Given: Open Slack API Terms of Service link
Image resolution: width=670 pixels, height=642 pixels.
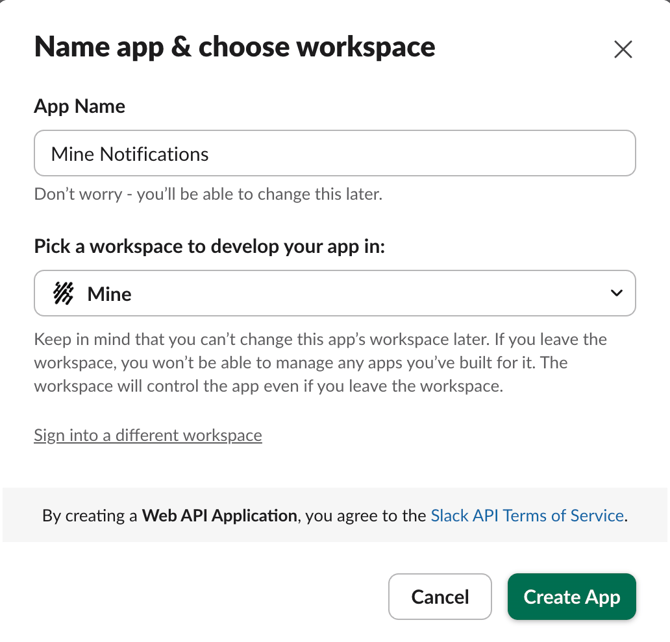Looking at the screenshot, I should tap(527, 515).
